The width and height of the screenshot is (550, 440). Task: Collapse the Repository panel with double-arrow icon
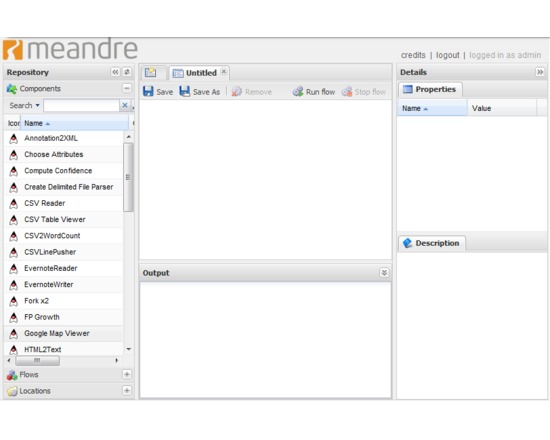115,72
